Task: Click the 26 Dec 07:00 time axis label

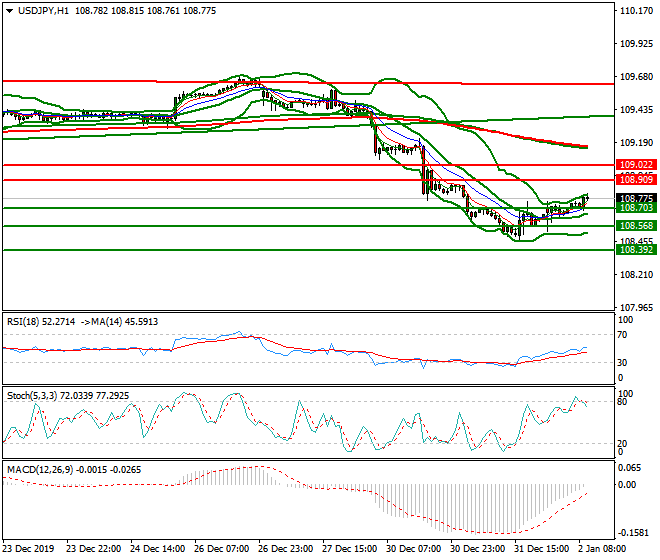Action: (x=222, y=550)
